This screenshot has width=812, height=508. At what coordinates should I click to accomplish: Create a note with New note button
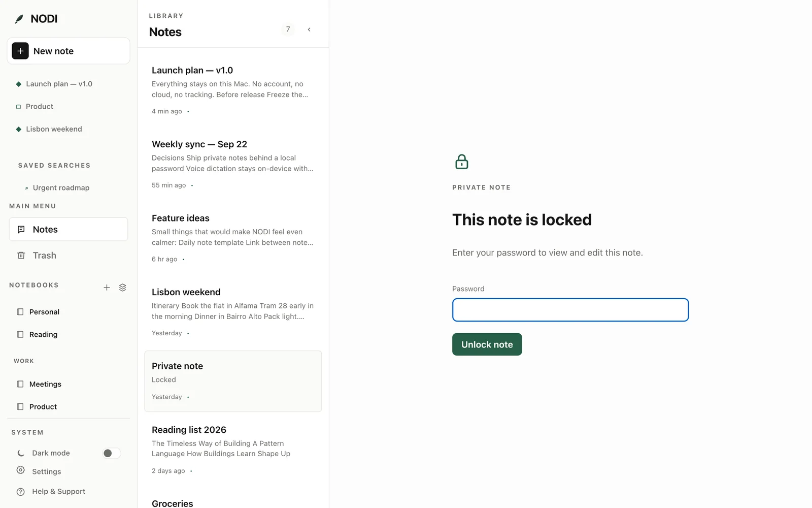click(69, 51)
